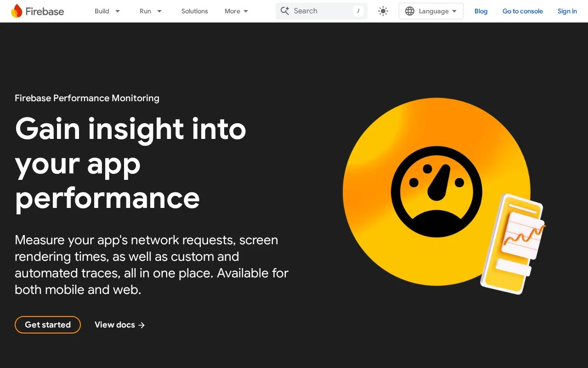The height and width of the screenshot is (368, 588).
Task: Open the Blog link
Action: (481, 11)
